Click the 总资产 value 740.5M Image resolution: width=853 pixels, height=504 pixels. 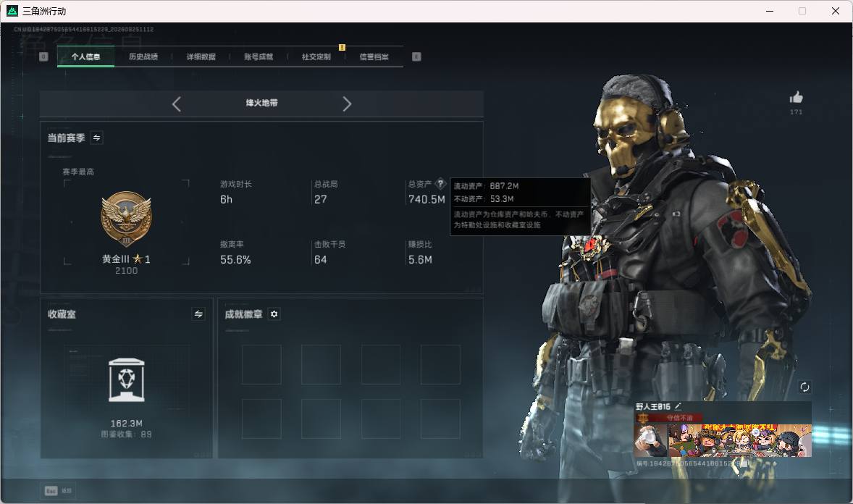tap(426, 200)
